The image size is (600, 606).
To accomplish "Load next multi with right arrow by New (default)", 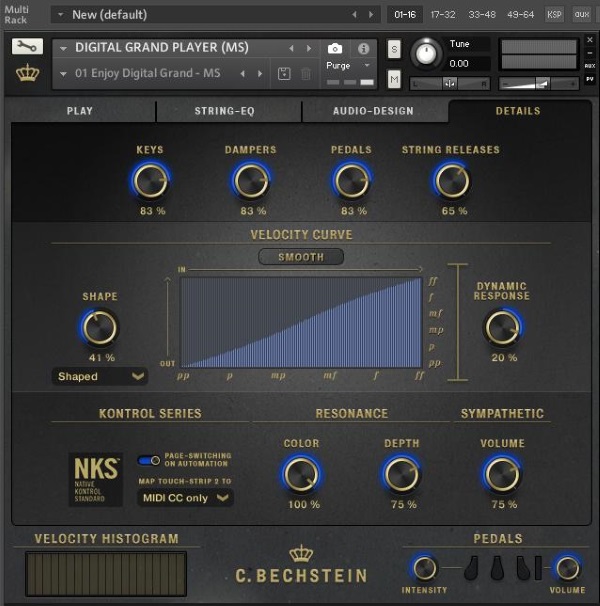I will pos(371,15).
